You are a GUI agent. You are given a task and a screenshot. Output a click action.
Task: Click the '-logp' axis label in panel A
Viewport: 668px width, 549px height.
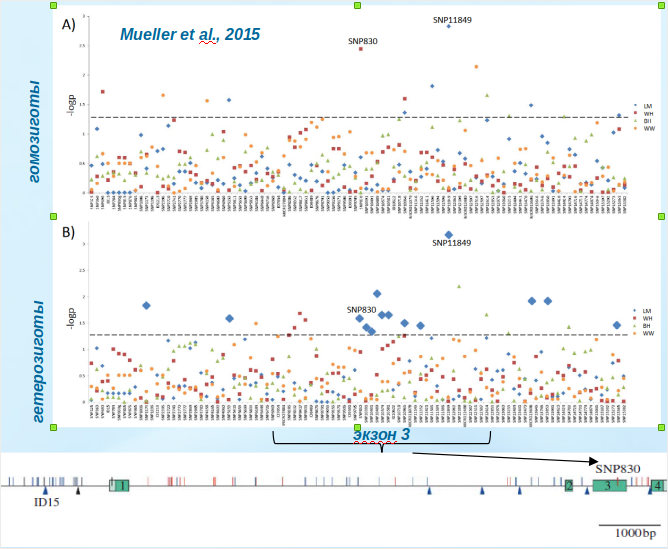[71, 105]
